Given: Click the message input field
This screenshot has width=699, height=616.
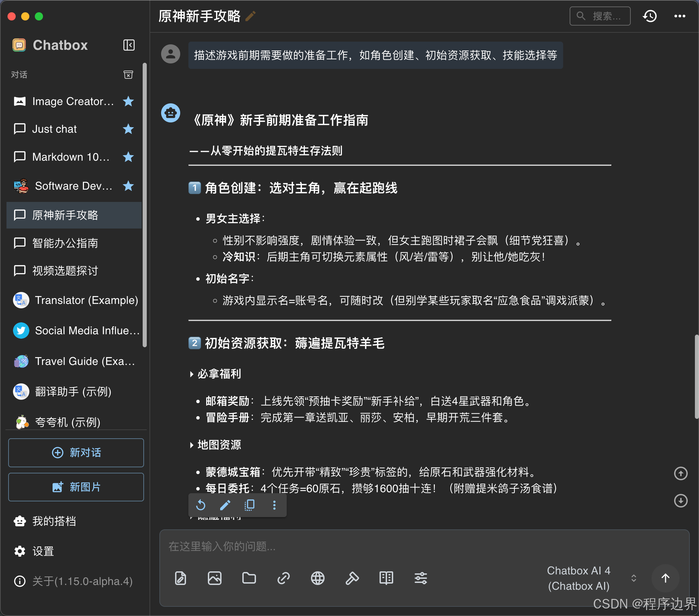Looking at the screenshot, I should tap(424, 547).
